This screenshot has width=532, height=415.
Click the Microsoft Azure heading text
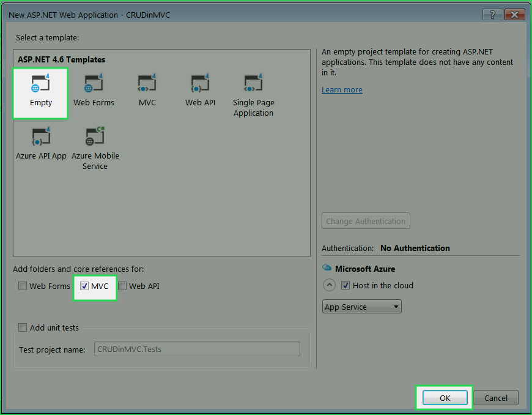pos(365,269)
